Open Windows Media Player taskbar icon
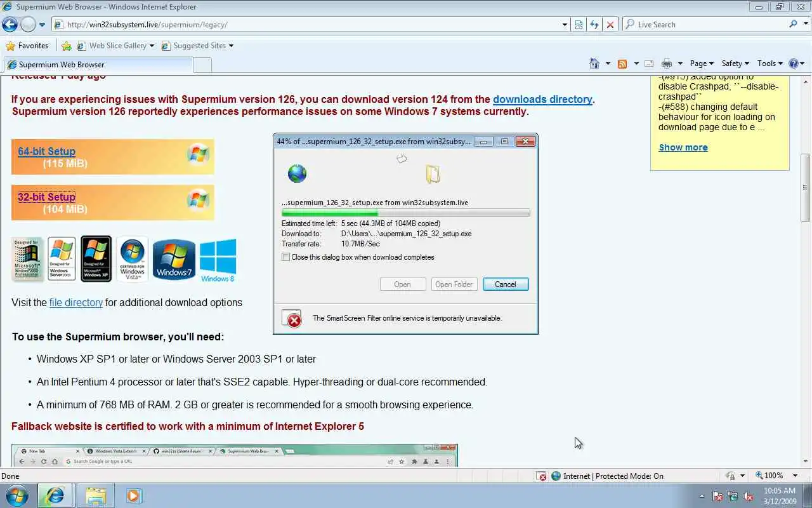 pyautogui.click(x=134, y=495)
